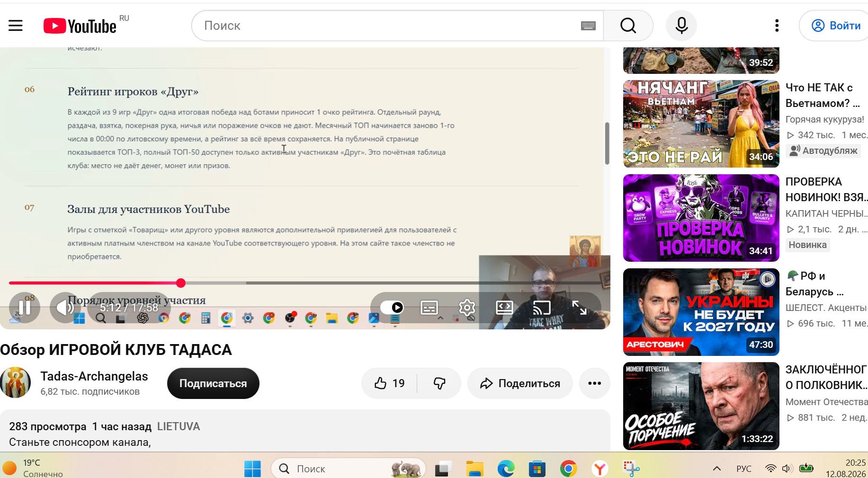
Task: Open Task View on the taskbar
Action: pos(443,469)
